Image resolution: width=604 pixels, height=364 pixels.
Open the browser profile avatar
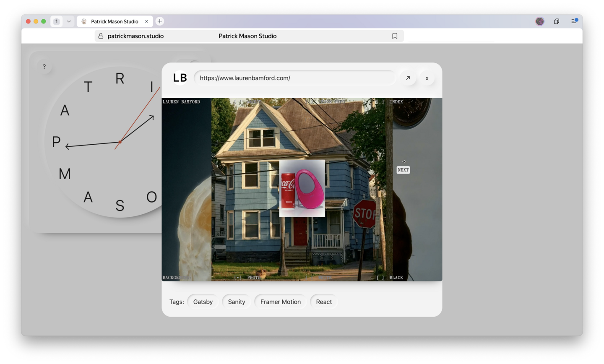(540, 21)
